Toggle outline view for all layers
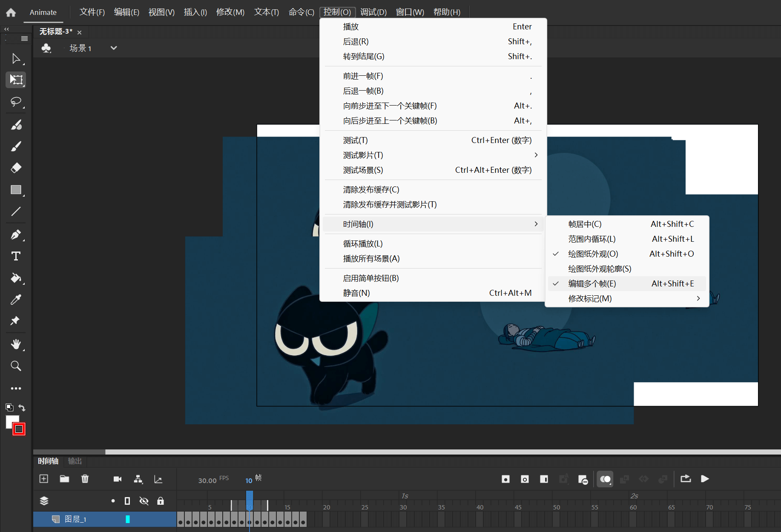 click(127, 501)
